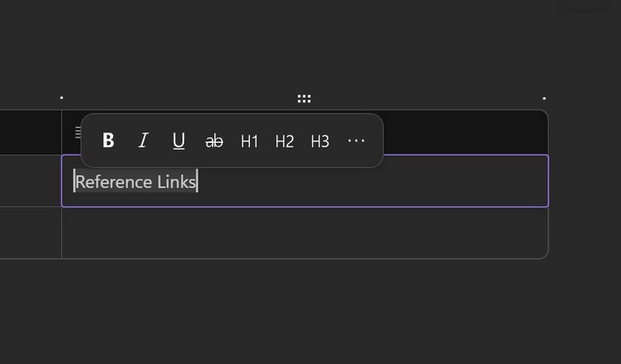The height and width of the screenshot is (364, 621).
Task: Click the left column cell beside Reference Links
Action: pyautogui.click(x=30, y=181)
